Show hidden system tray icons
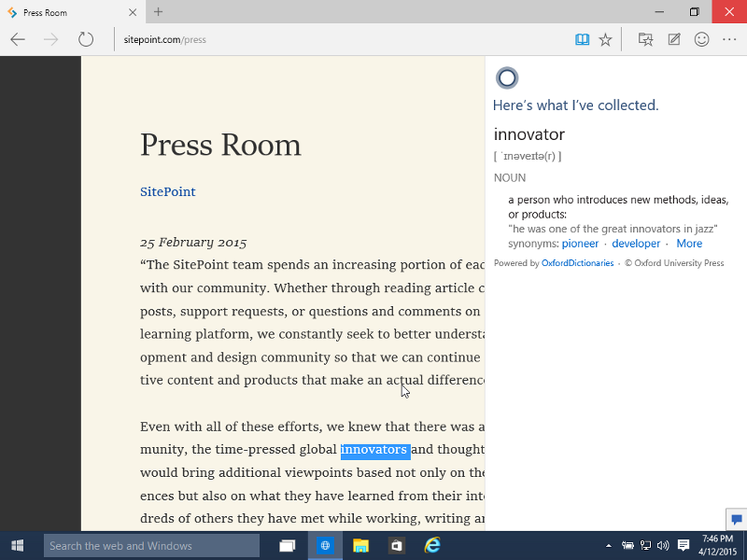 click(x=609, y=546)
